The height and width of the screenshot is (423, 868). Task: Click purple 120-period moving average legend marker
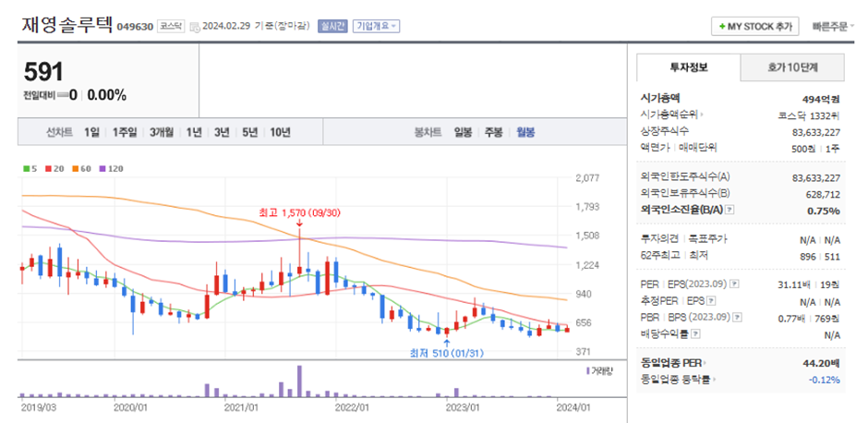[102, 168]
